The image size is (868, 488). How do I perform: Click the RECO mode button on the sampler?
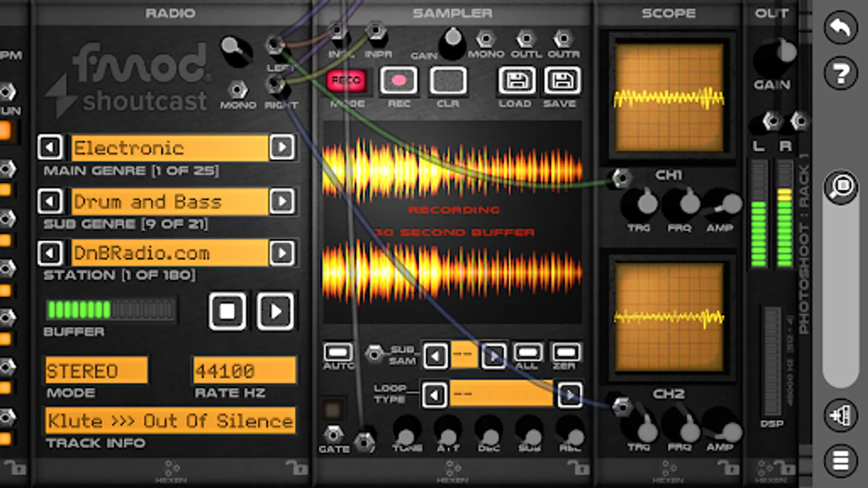[346, 81]
